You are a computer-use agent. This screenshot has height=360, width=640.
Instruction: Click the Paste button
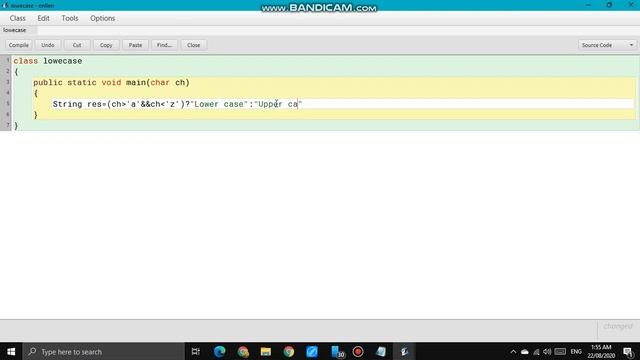pos(135,45)
